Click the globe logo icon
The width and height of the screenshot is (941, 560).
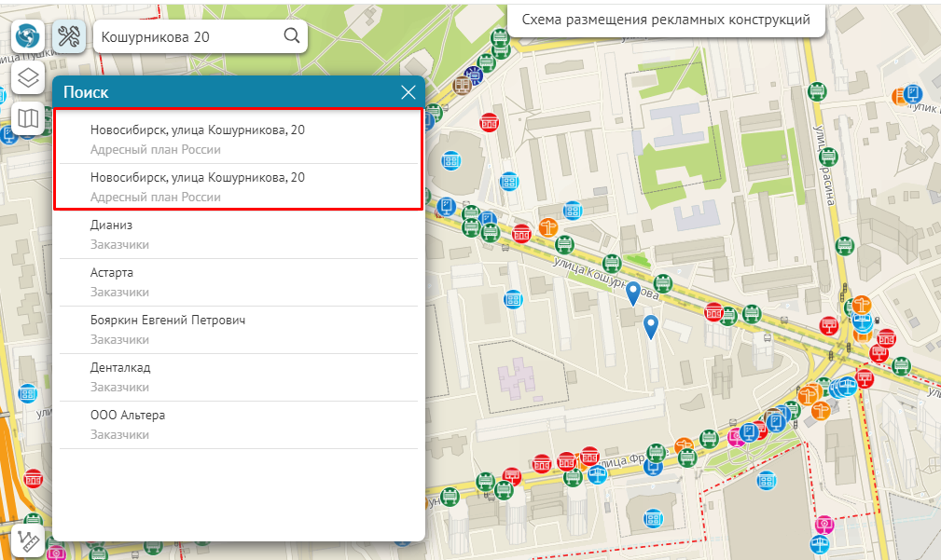click(28, 36)
